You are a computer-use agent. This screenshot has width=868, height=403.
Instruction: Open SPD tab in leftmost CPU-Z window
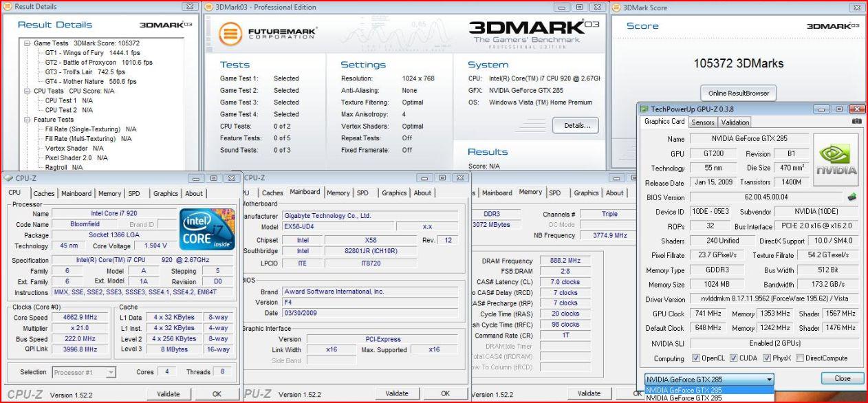pyautogui.click(x=134, y=194)
